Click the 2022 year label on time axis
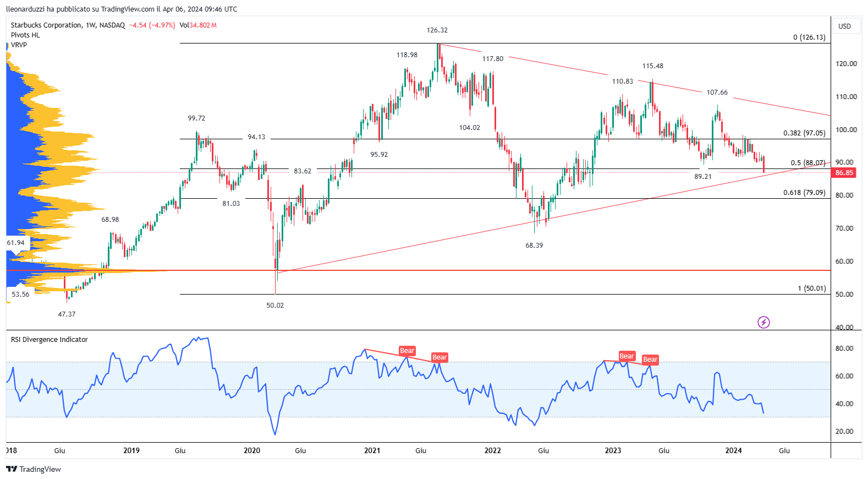 493,451
